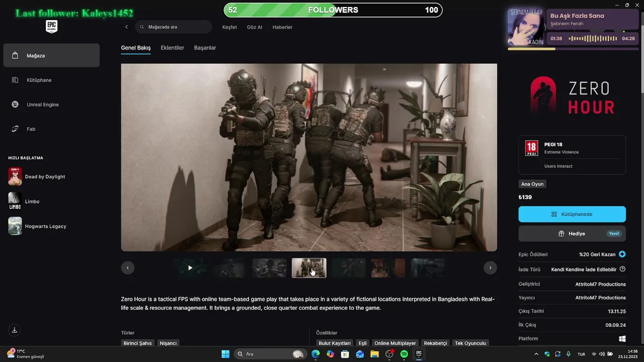The image size is (644, 362).
Task: Focus the Mağazada ara search field
Action: click(x=174, y=27)
